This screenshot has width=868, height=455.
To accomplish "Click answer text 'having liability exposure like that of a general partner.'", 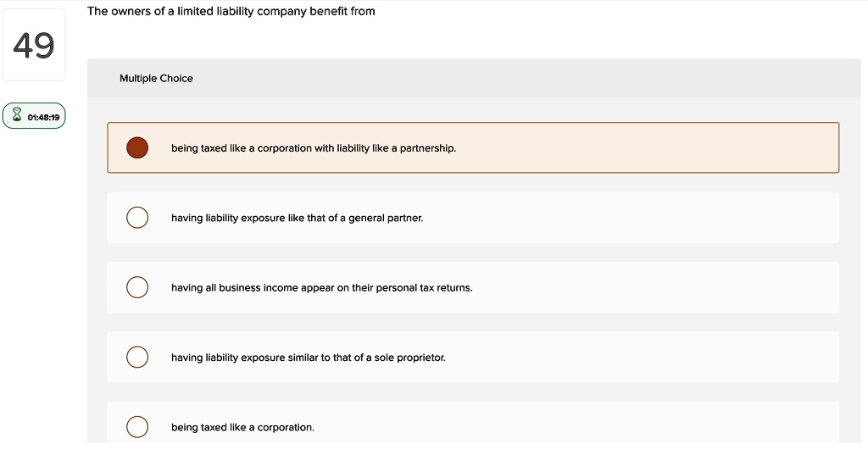I will [297, 218].
